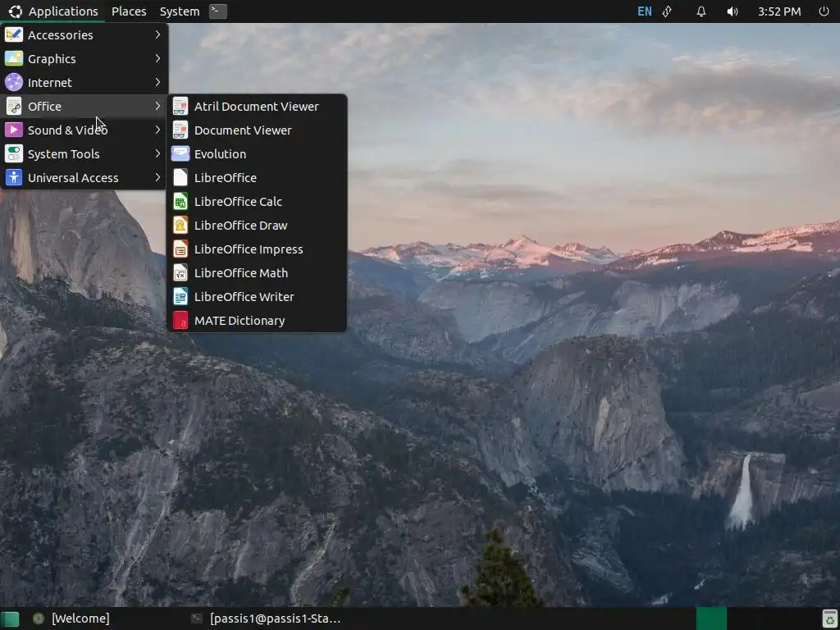This screenshot has width=840, height=630.
Task: Launch MATE Dictionary label
Action: tap(240, 321)
